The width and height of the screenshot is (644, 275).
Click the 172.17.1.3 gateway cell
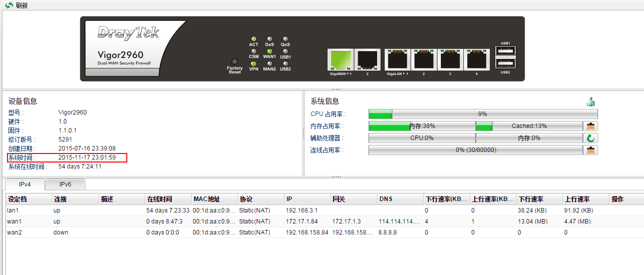pos(346,221)
